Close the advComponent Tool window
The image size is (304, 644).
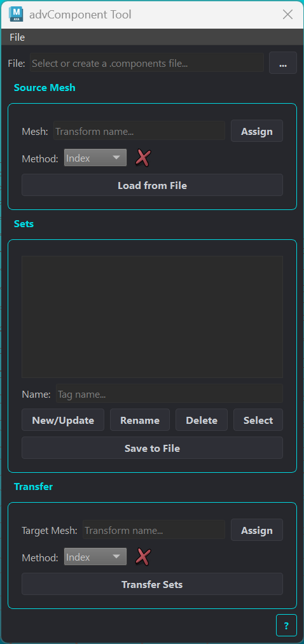[287, 15]
